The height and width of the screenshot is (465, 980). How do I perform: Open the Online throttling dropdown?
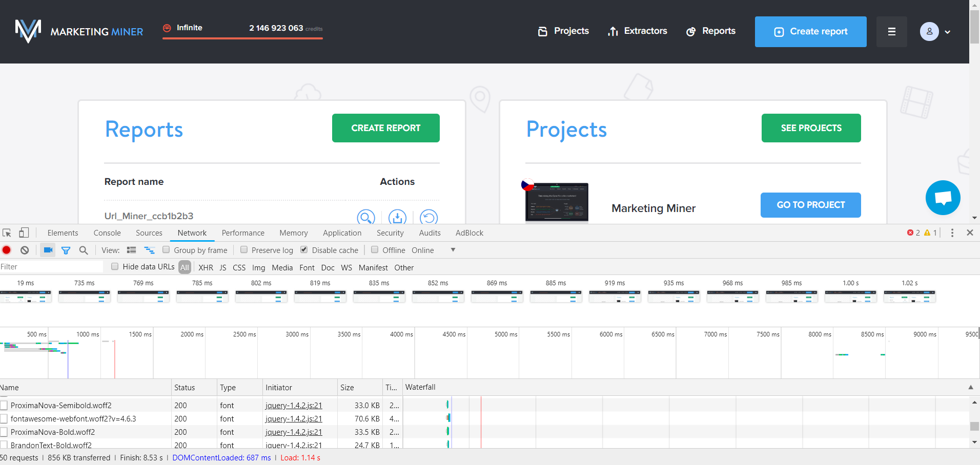coord(434,250)
